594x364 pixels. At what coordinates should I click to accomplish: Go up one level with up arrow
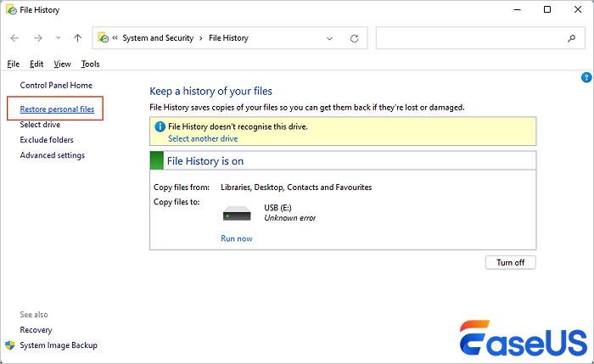pos(77,38)
